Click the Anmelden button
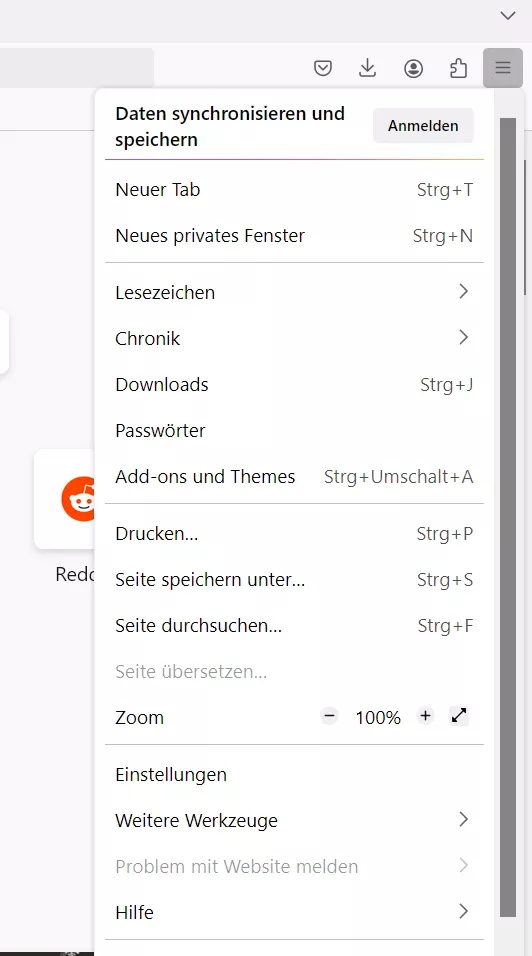The width and height of the screenshot is (532, 956). click(424, 126)
